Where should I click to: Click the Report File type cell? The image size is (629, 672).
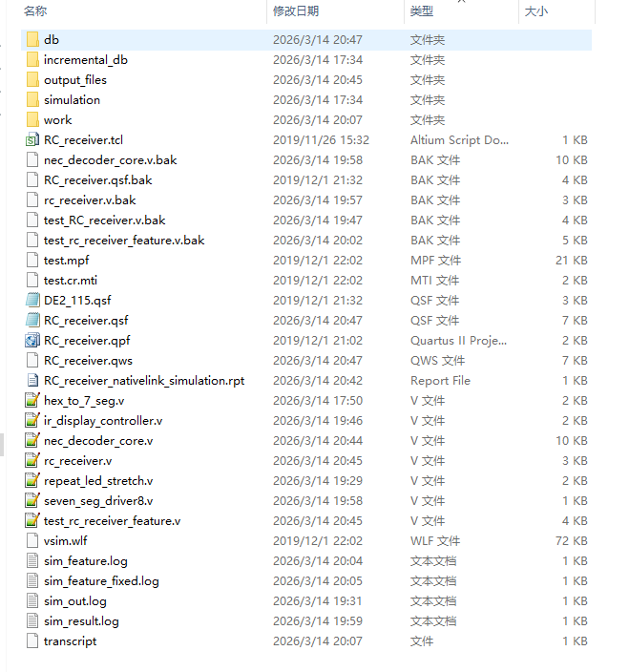[440, 381]
